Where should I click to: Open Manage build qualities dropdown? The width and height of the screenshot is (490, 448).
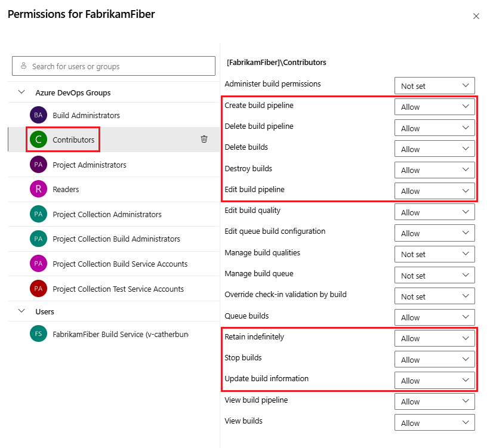(x=434, y=254)
